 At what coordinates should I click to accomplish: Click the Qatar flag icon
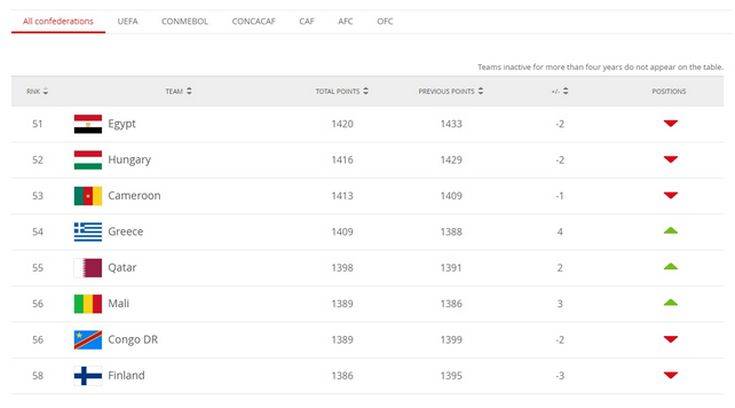(88, 268)
